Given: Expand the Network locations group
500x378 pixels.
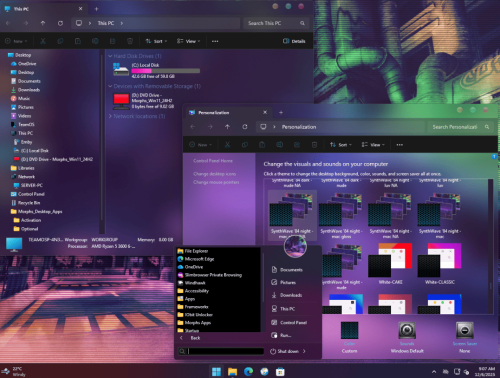Looking at the screenshot, I should click(110, 116).
